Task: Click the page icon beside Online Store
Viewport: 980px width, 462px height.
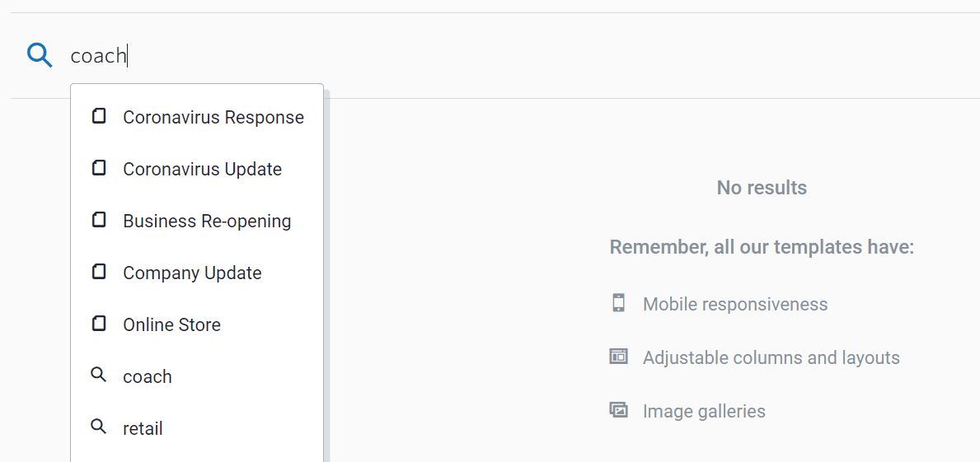Action: [x=99, y=324]
